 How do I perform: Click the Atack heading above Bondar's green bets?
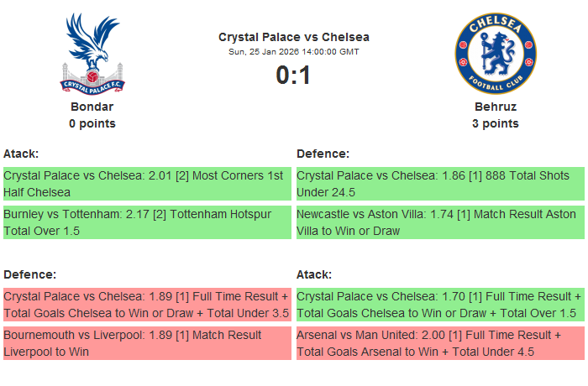(x=21, y=154)
